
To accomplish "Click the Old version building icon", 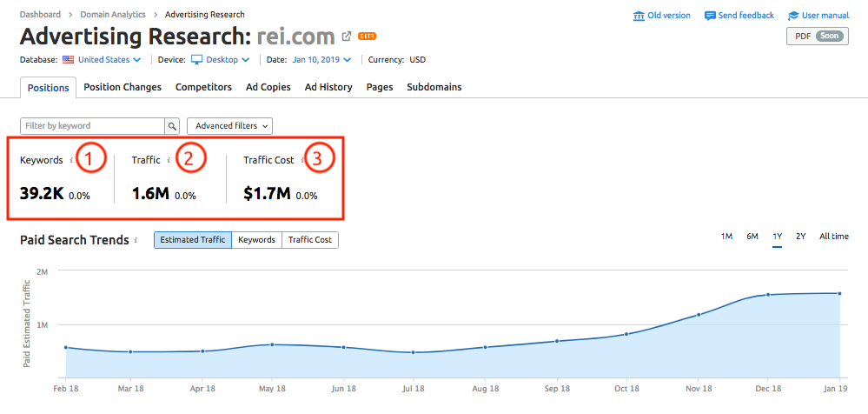I will [x=639, y=16].
